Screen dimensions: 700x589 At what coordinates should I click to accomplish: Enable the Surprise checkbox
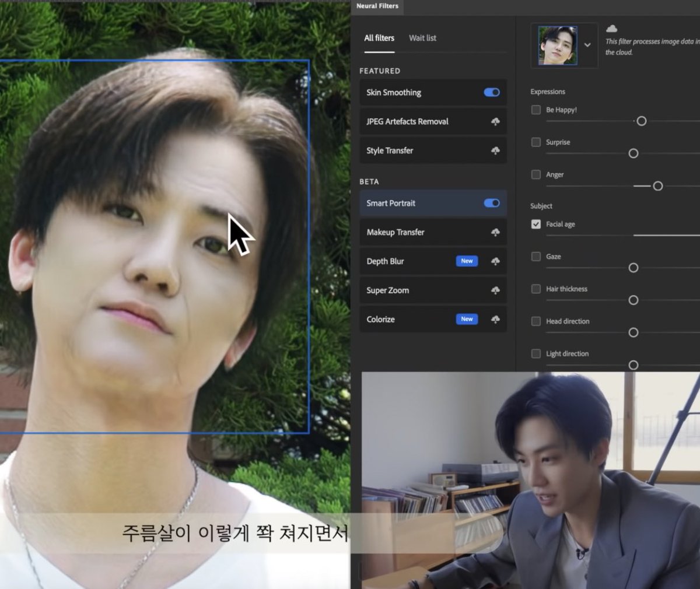(x=536, y=142)
